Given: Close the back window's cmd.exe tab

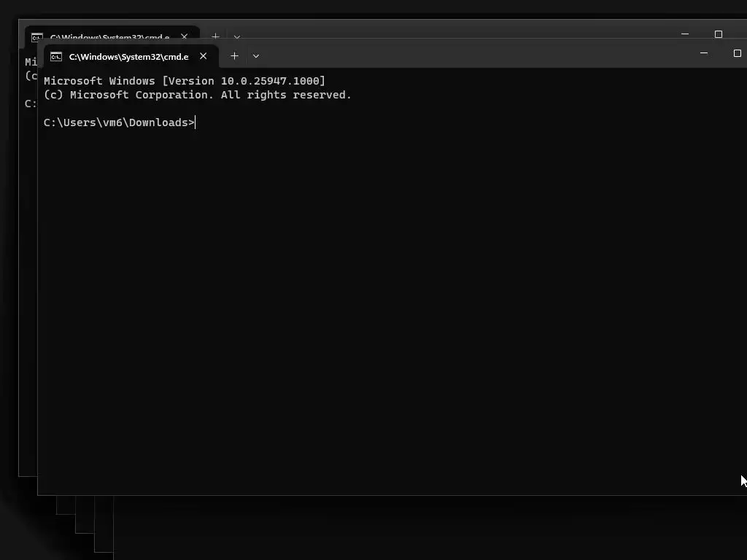Looking at the screenshot, I should pos(185,36).
